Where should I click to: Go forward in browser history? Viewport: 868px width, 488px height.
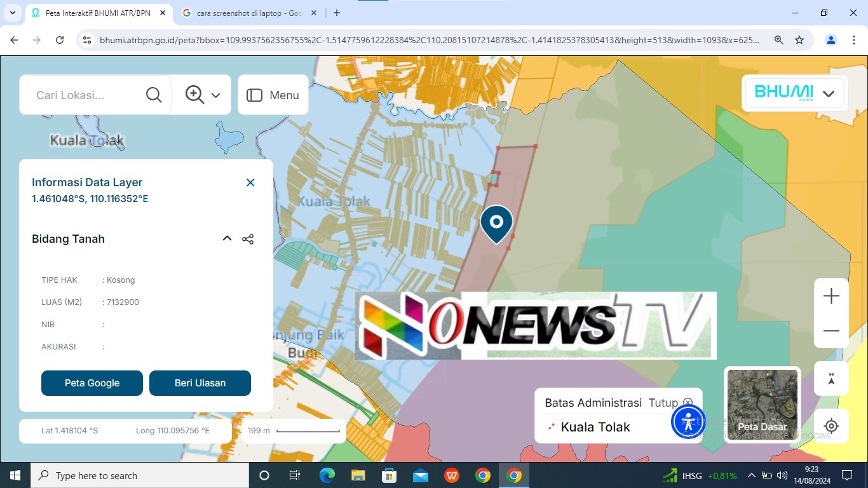(x=37, y=40)
